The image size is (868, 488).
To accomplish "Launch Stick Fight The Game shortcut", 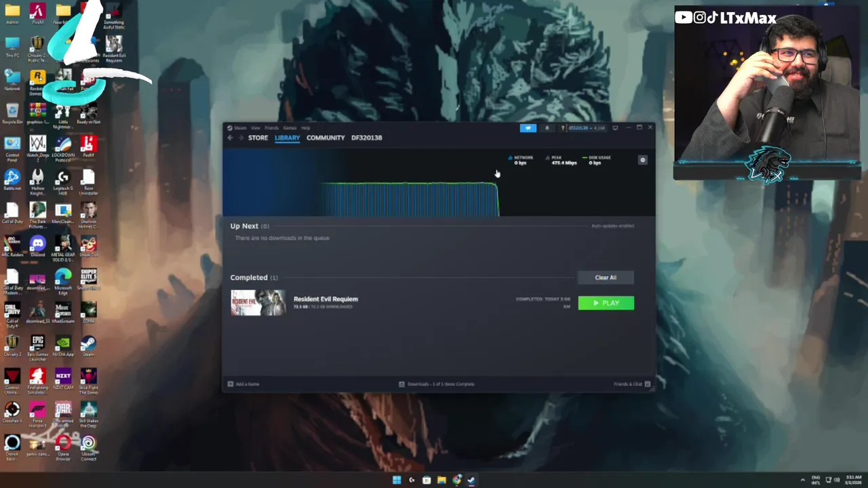I will pyautogui.click(x=88, y=381).
